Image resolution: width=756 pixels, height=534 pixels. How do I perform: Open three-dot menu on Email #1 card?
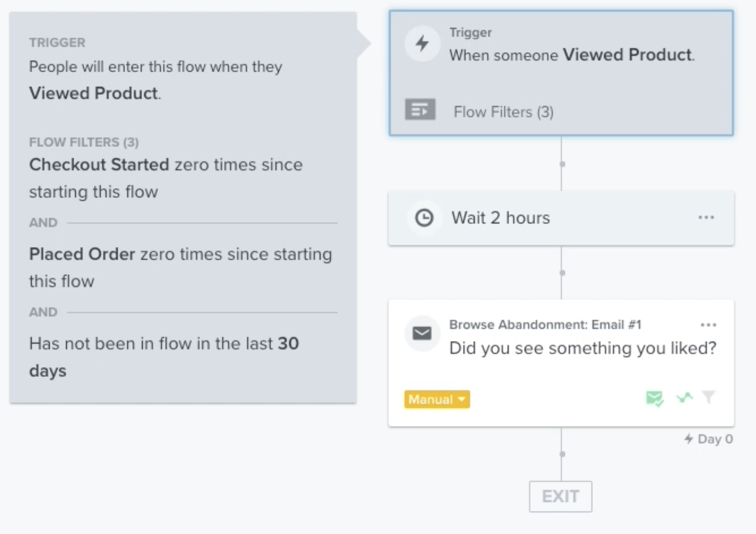pyautogui.click(x=708, y=325)
